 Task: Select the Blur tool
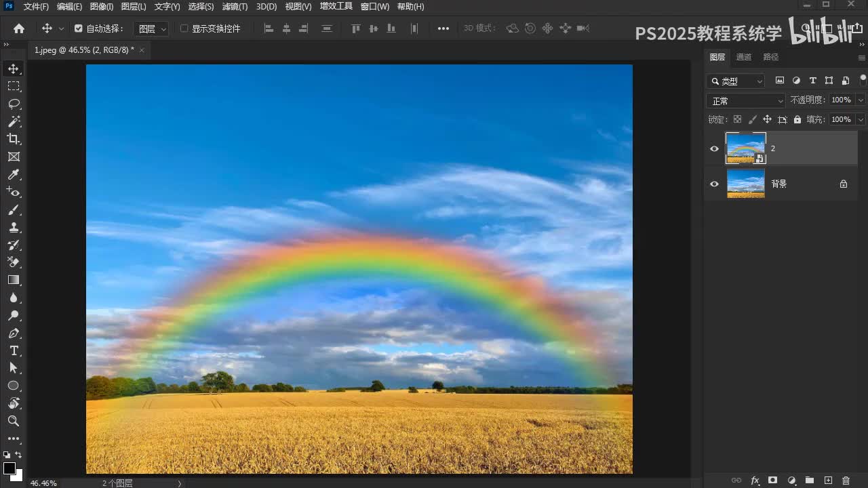(14, 298)
